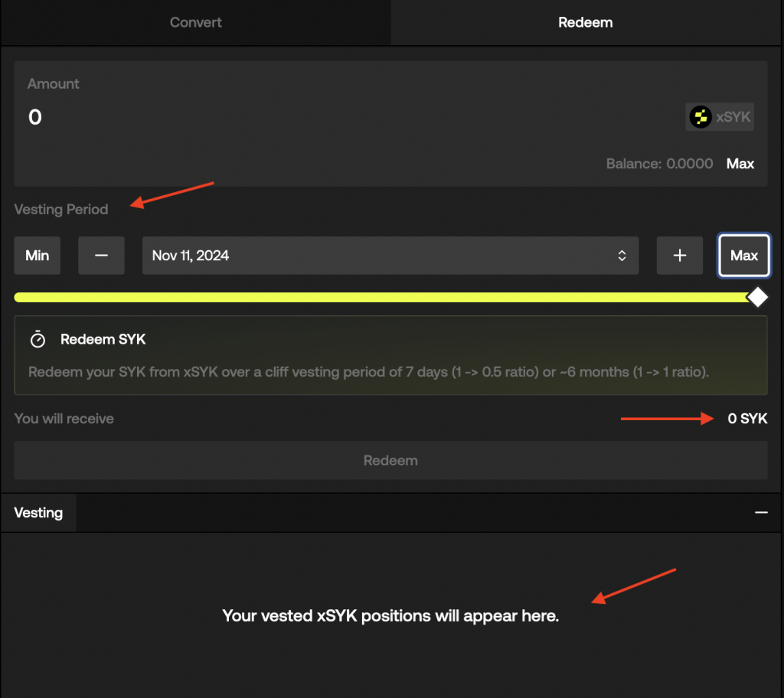Image resolution: width=784 pixels, height=698 pixels.
Task: Click the cliff vesting period description text
Action: (368, 372)
